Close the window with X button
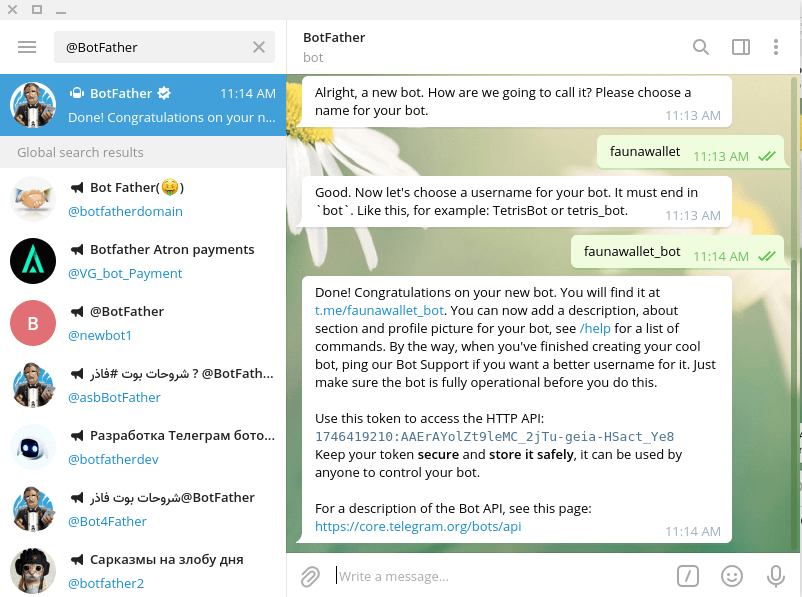The image size is (802, 597). 12,9
